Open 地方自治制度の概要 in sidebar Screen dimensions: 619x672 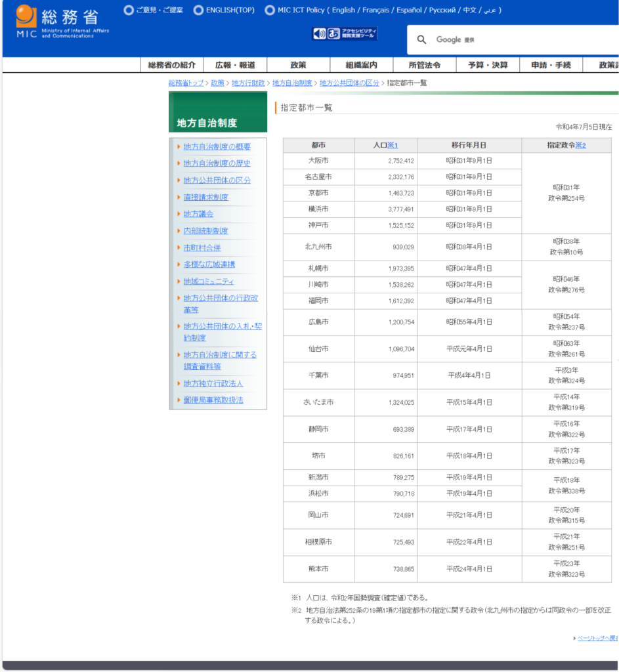pyautogui.click(x=217, y=146)
